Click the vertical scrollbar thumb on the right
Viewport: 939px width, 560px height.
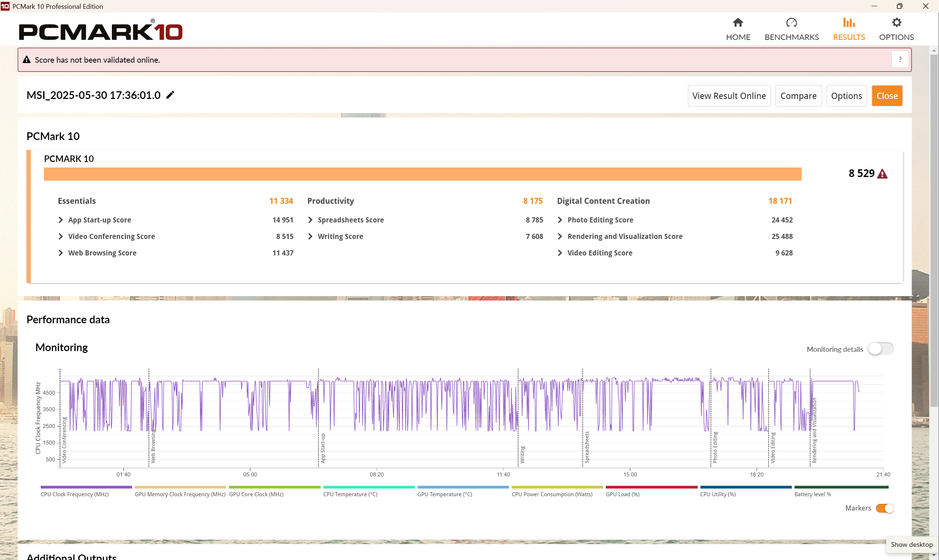(934, 230)
